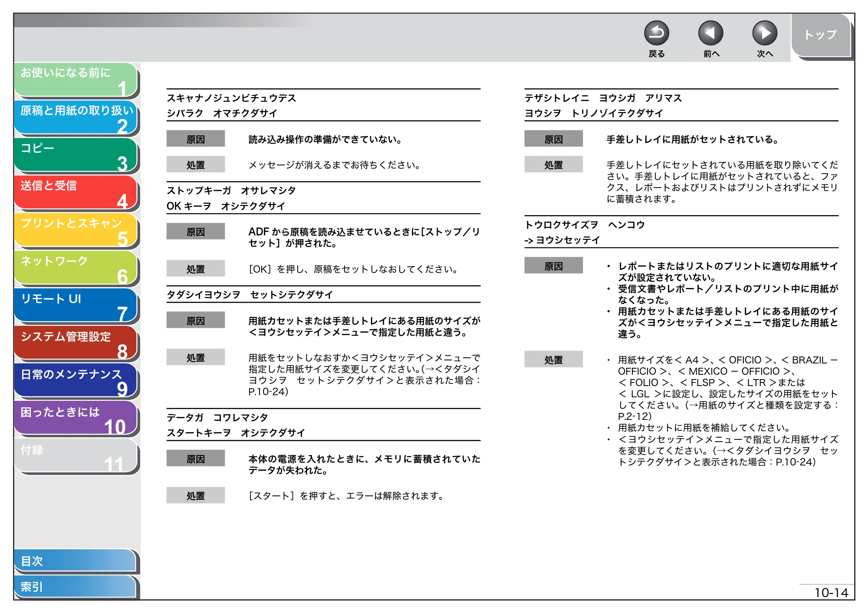Click text 読み込み操作の準備ができていない。

(326, 139)
